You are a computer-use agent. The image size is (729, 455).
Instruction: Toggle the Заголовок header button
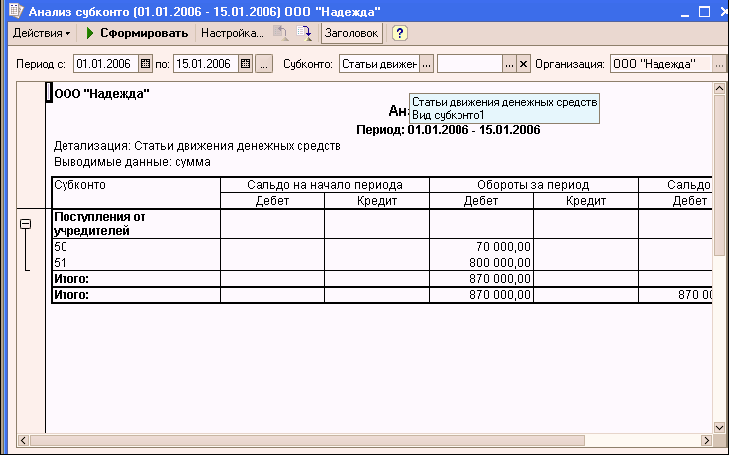[352, 33]
